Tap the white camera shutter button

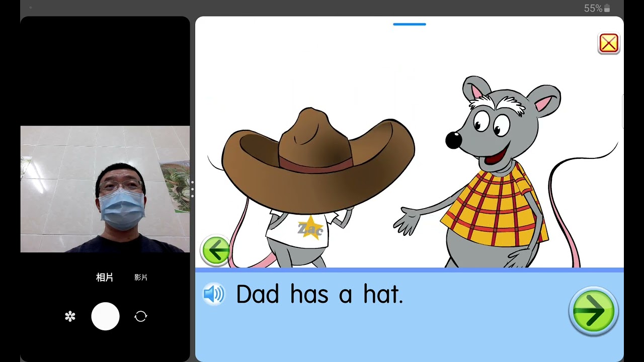pyautogui.click(x=105, y=316)
